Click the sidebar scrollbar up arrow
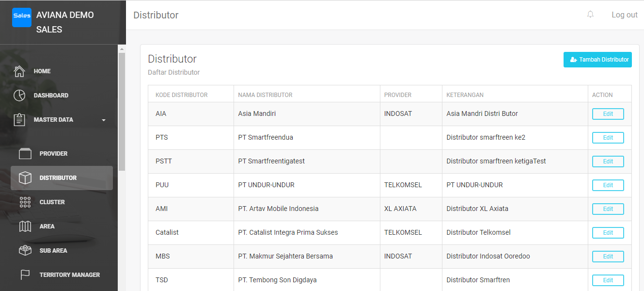The height and width of the screenshot is (291, 644). tap(122, 49)
